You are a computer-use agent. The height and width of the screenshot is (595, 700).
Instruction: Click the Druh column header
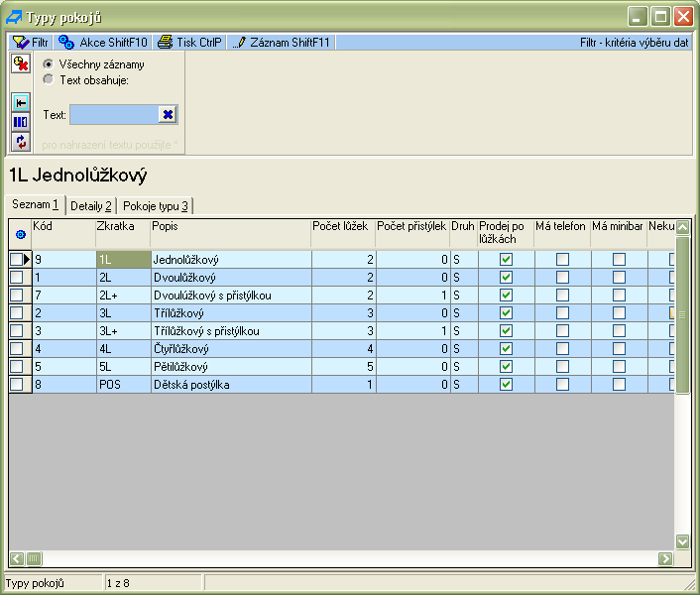pos(464,233)
